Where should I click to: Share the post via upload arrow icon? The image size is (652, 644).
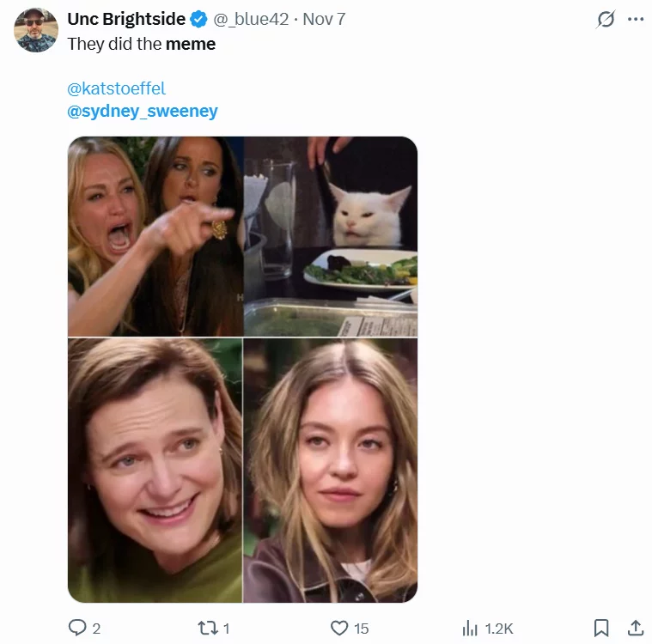[635, 628]
